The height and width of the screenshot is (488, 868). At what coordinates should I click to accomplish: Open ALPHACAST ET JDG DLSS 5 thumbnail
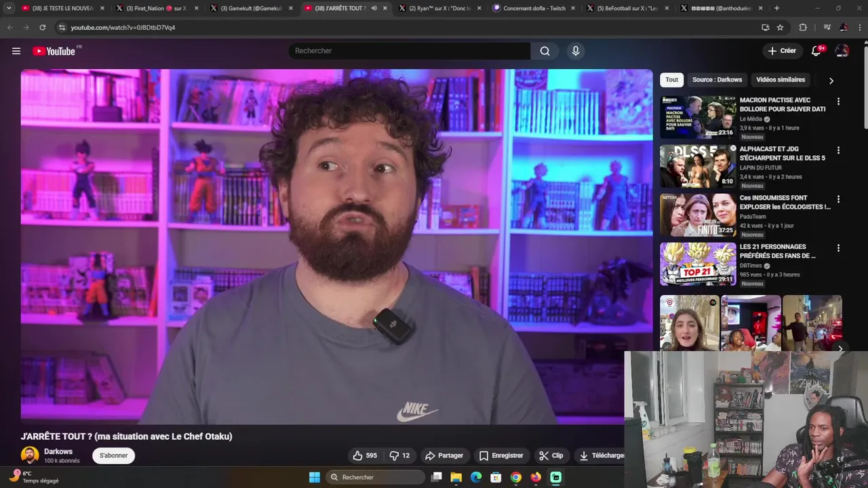698,166
